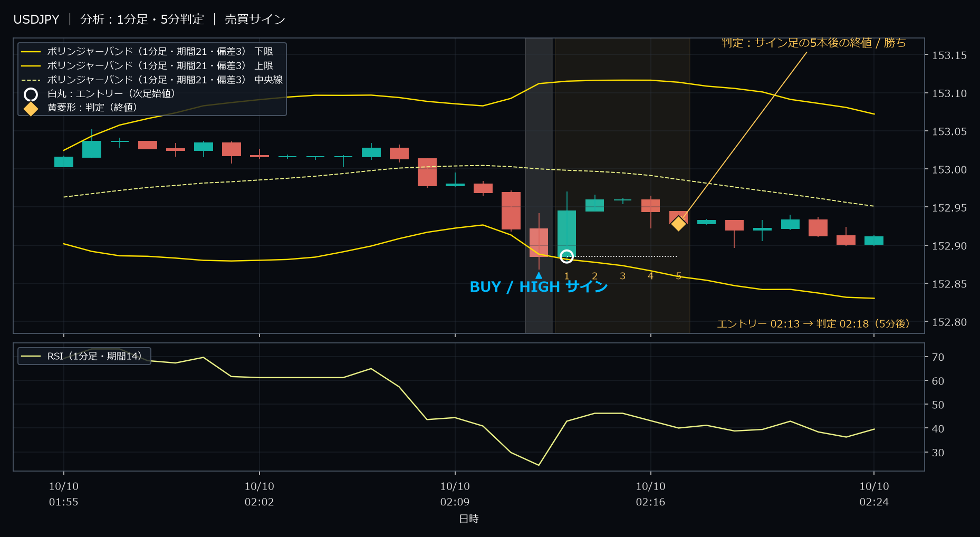Click the 日時 axis title
Viewport: 980px width, 537px height.
coord(469,519)
